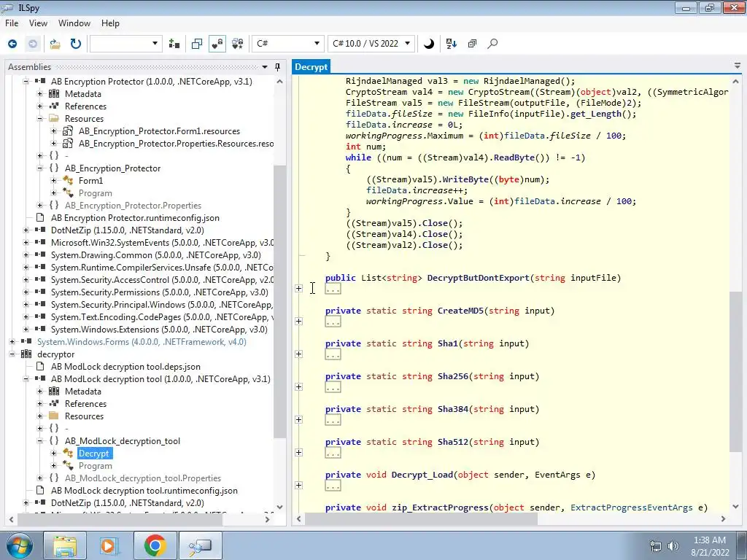Click the Reload assemblies refresh icon

(75, 44)
